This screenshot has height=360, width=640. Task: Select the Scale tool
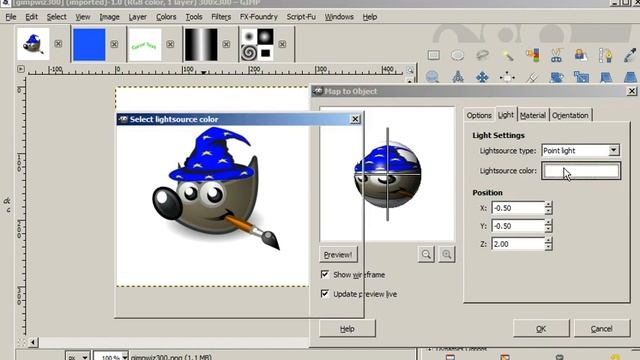(x=581, y=77)
